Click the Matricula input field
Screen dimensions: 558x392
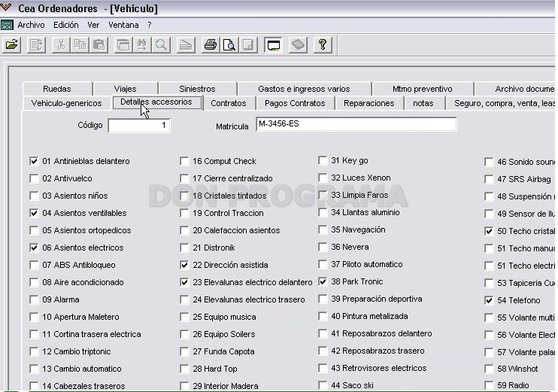coord(356,124)
